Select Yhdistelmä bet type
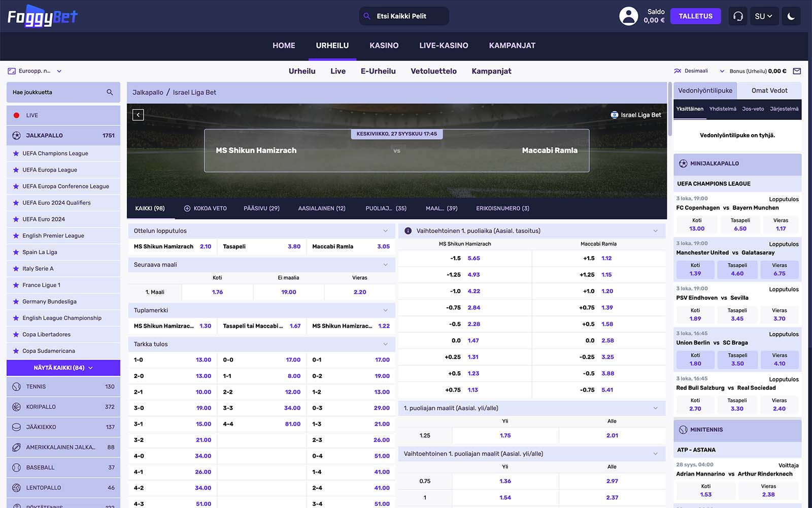Viewport: 812px width, 508px height. [722, 109]
